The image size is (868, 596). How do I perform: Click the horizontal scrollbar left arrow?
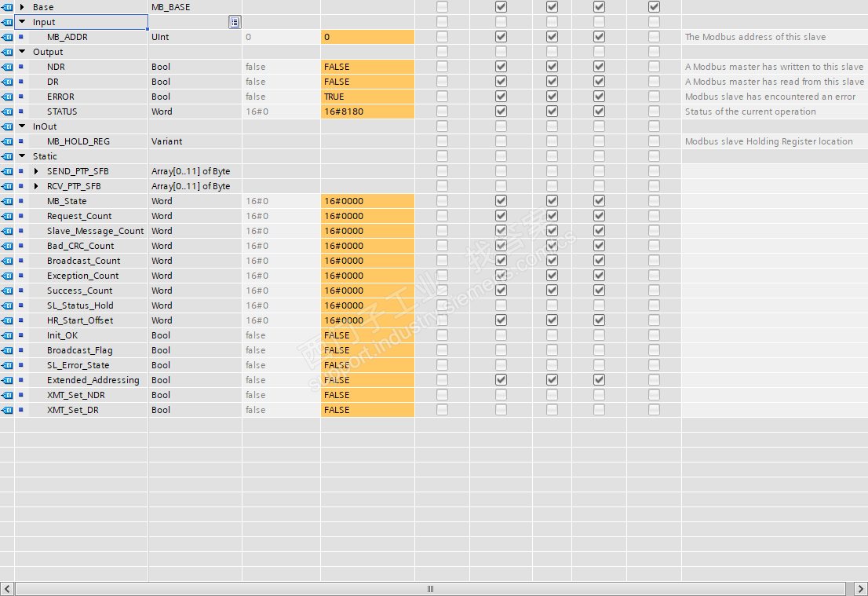pyautogui.click(x=6, y=589)
